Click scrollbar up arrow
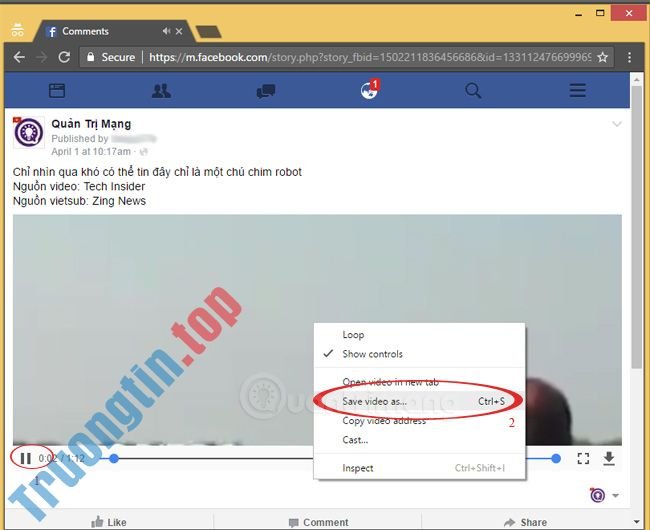The image size is (650, 530). [636, 79]
